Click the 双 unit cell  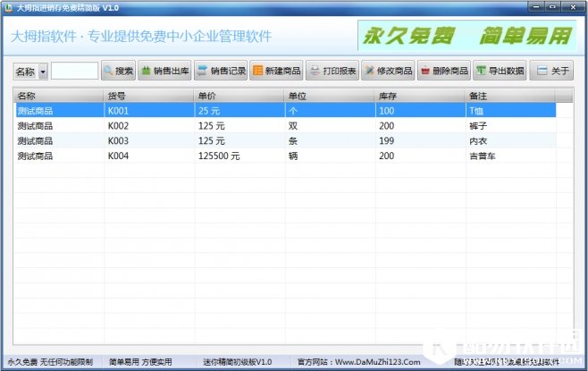pyautogui.click(x=293, y=126)
